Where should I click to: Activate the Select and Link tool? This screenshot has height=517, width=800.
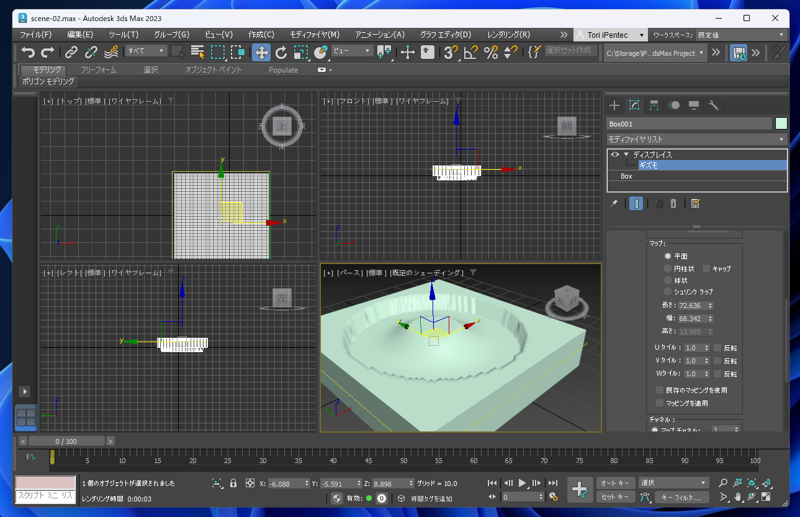coord(71,52)
